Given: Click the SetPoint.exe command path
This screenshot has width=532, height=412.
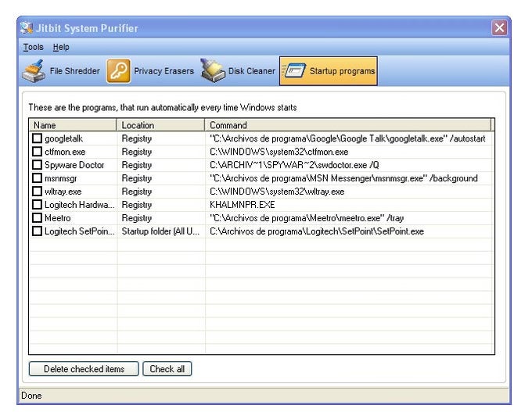Looking at the screenshot, I should [x=317, y=231].
